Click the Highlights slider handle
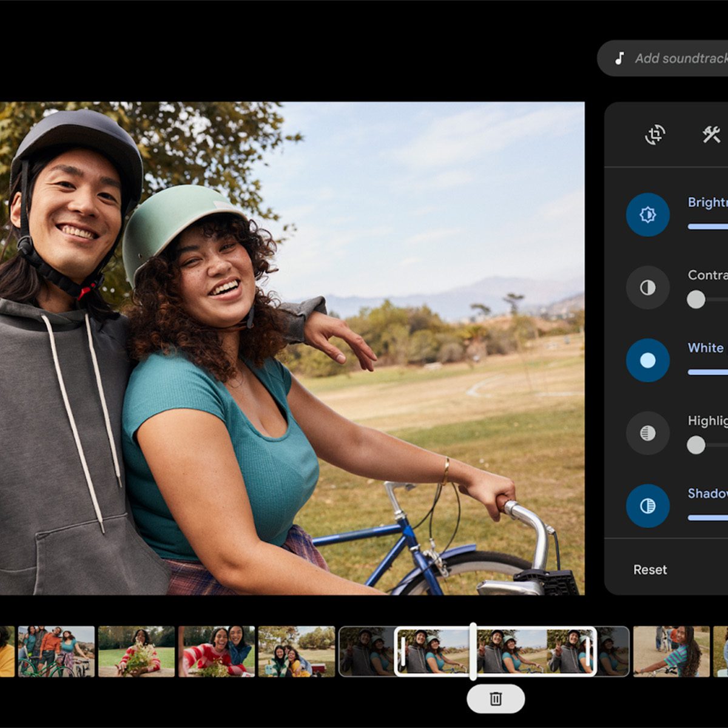The height and width of the screenshot is (728, 728). (x=696, y=445)
